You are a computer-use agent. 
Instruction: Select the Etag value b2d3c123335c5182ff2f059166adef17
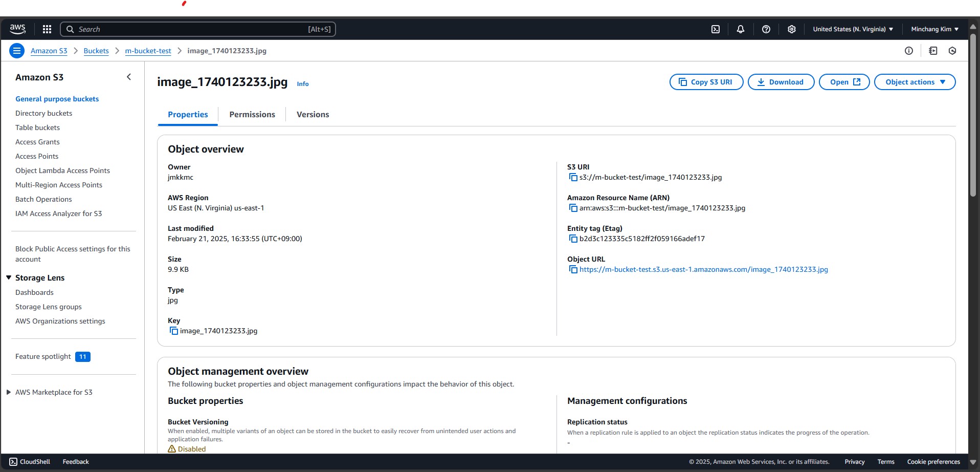coord(642,239)
